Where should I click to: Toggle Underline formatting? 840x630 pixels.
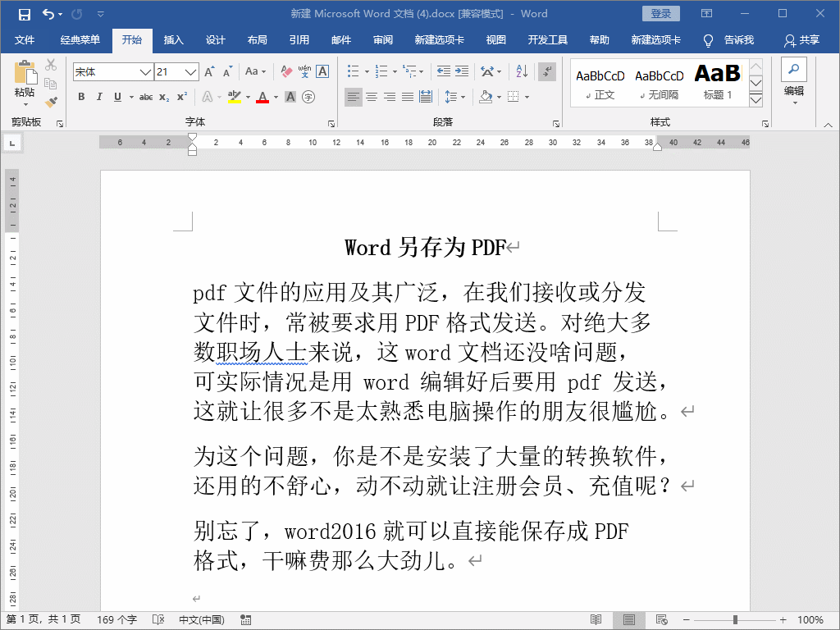click(x=117, y=97)
